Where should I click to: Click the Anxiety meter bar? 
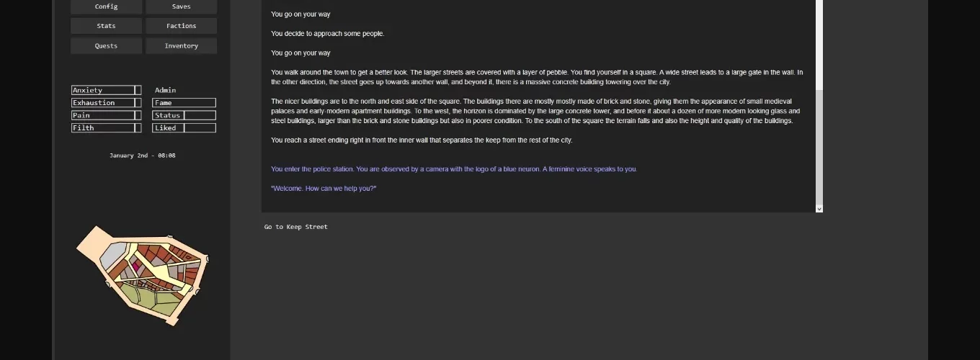pos(106,90)
